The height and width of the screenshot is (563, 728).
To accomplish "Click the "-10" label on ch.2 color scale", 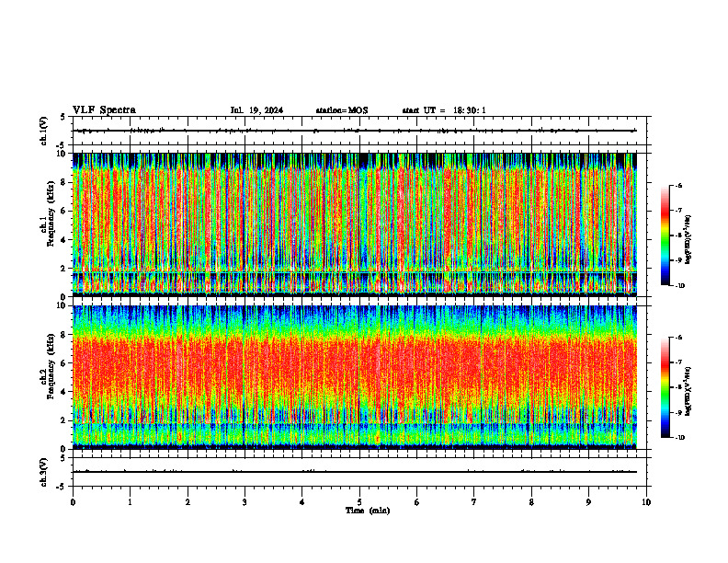I will point(679,438).
